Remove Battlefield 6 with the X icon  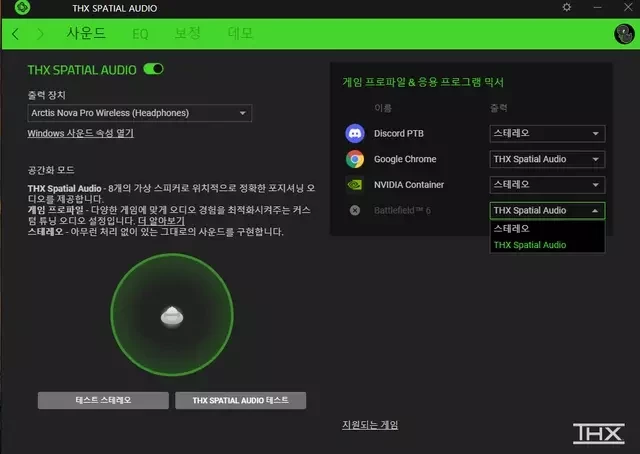[x=355, y=210]
